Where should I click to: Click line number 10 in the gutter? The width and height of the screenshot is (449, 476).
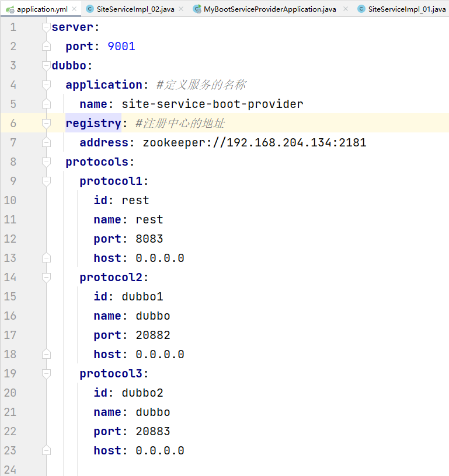pyautogui.click(x=10, y=200)
